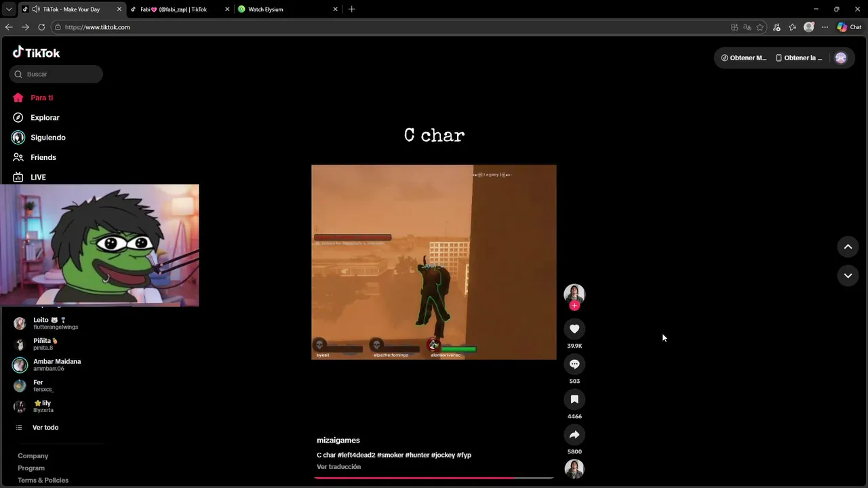
Task: Open the #jockey hashtag
Action: pos(443,455)
